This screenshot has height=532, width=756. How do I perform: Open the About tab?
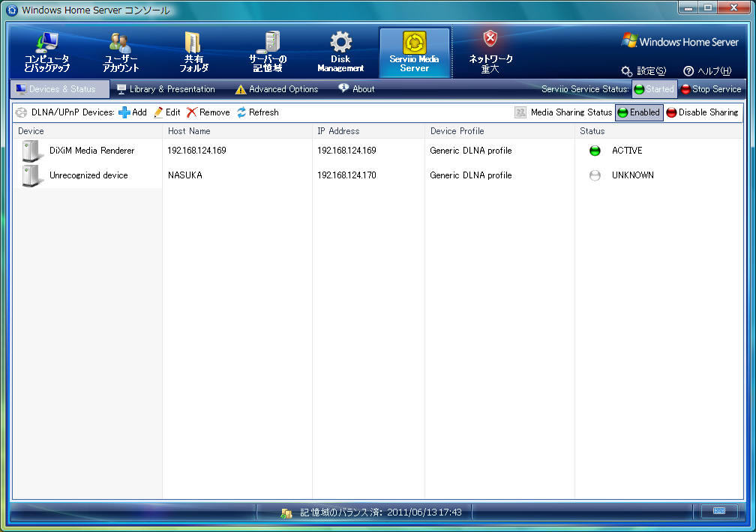pos(356,89)
